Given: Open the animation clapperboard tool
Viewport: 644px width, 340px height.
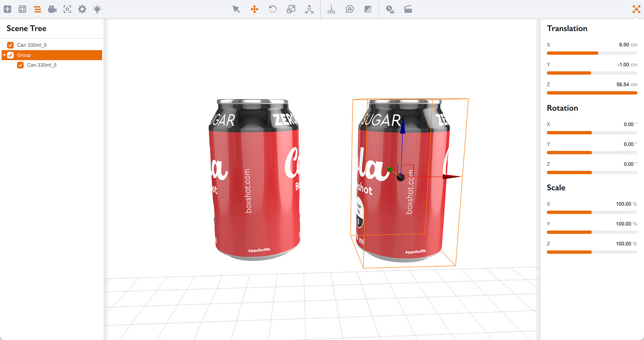Looking at the screenshot, I should [x=407, y=9].
